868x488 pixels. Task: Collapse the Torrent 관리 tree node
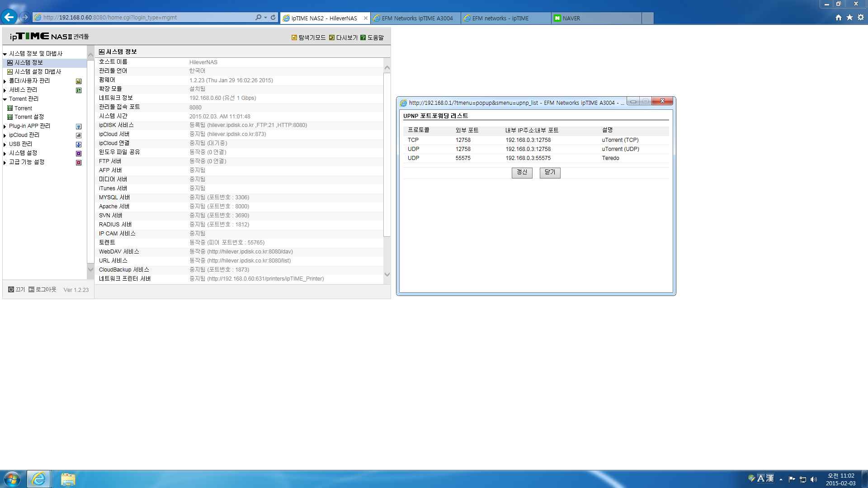(5, 99)
